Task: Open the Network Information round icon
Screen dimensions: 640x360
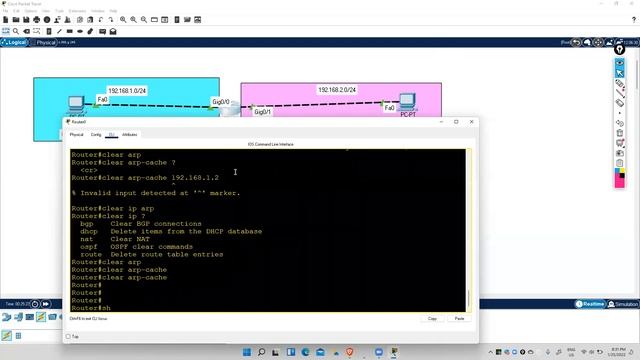Action: coord(47,20)
